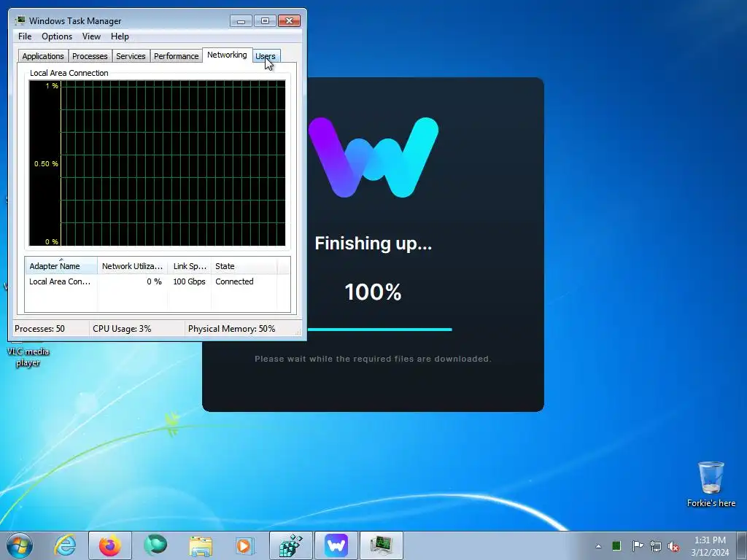The image size is (747, 560).
Task: Click the 0 % network utilization cell
Action: point(155,281)
